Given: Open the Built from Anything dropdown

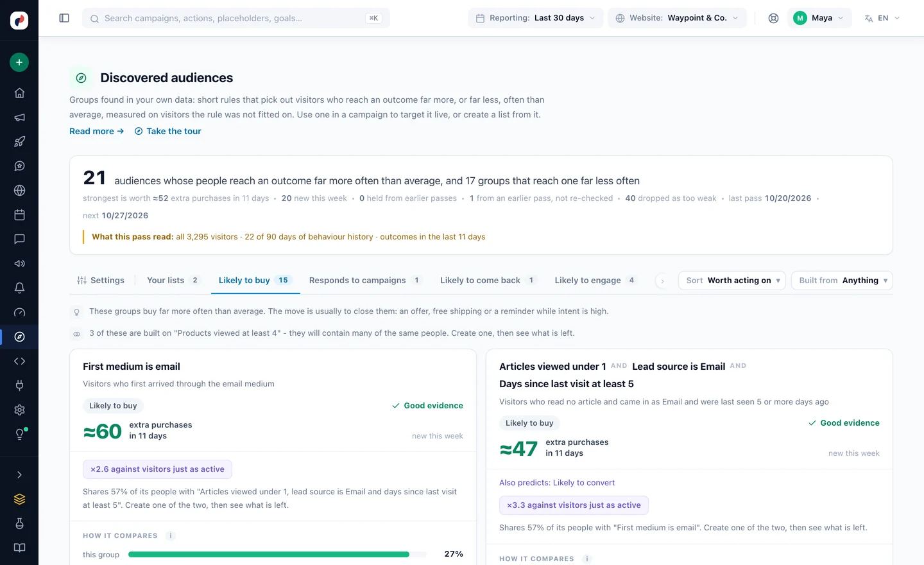Looking at the screenshot, I should click(x=842, y=281).
